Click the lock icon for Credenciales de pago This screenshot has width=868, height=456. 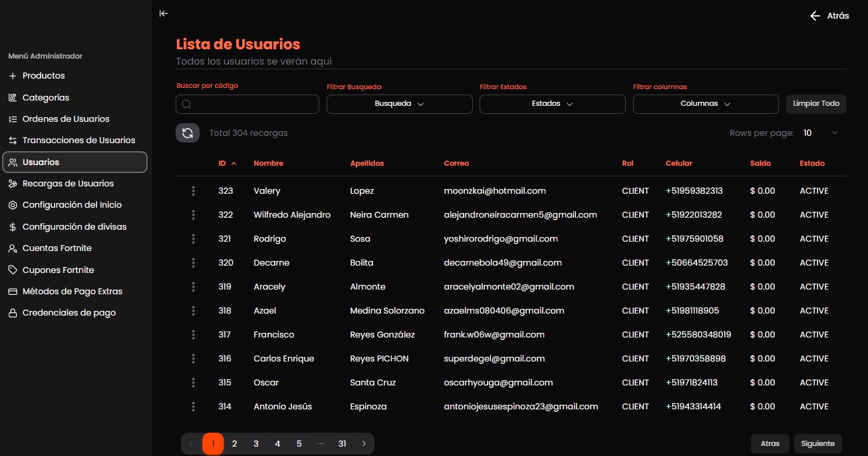point(13,313)
